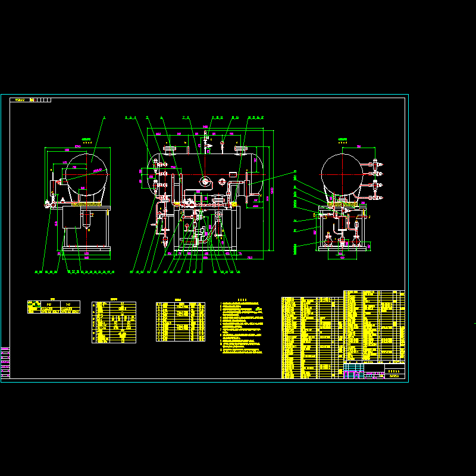The width and height of the screenshot is (476, 476).
Task: Select the circular tank in the right end view
Action: point(342,173)
